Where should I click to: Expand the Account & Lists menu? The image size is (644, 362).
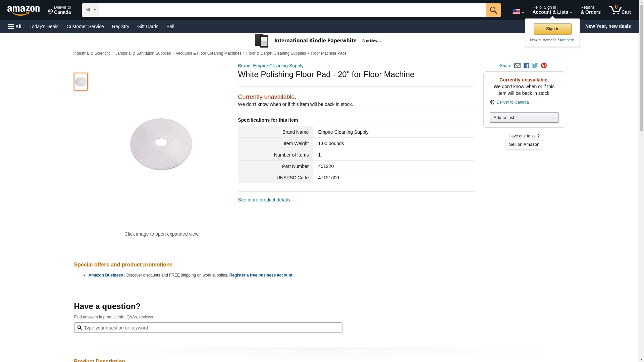click(x=552, y=10)
